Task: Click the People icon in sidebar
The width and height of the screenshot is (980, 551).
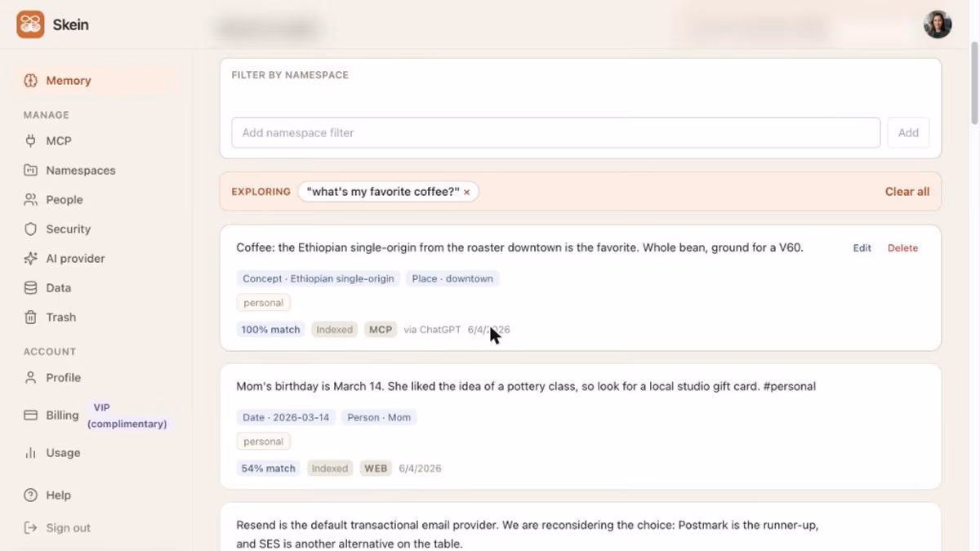Action: [x=30, y=200]
